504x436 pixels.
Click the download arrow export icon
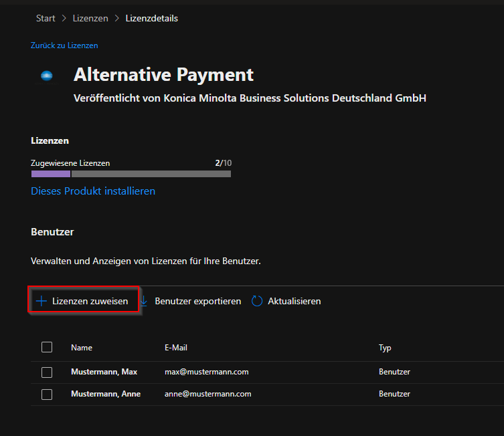coord(144,301)
